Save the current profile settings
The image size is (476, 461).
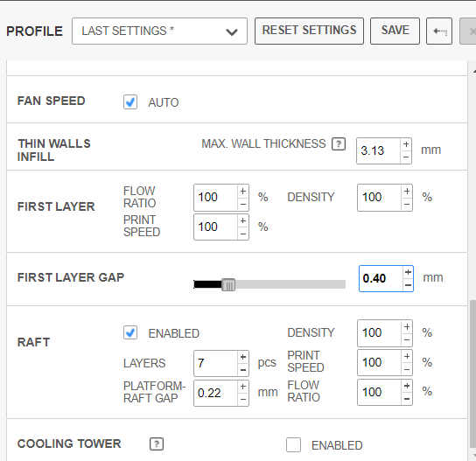click(395, 31)
